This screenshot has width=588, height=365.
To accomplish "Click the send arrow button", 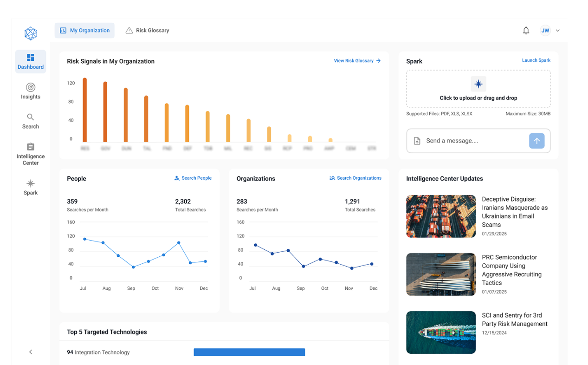I will coord(537,141).
